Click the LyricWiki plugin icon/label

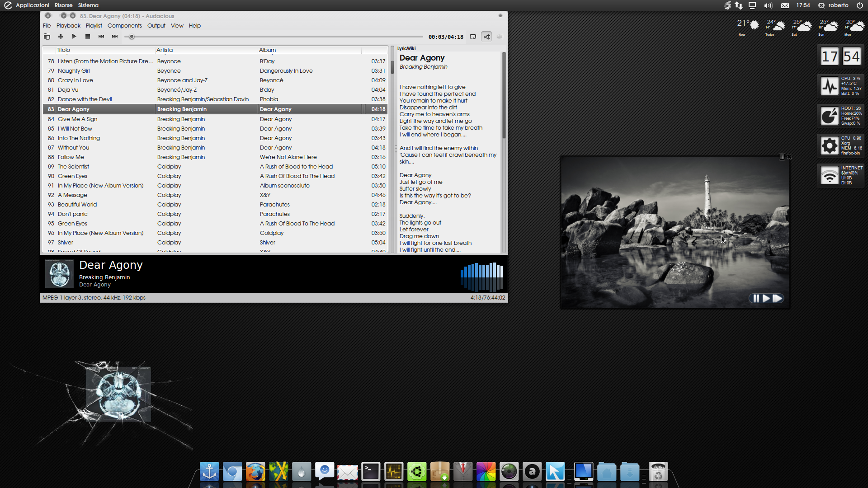click(x=406, y=47)
